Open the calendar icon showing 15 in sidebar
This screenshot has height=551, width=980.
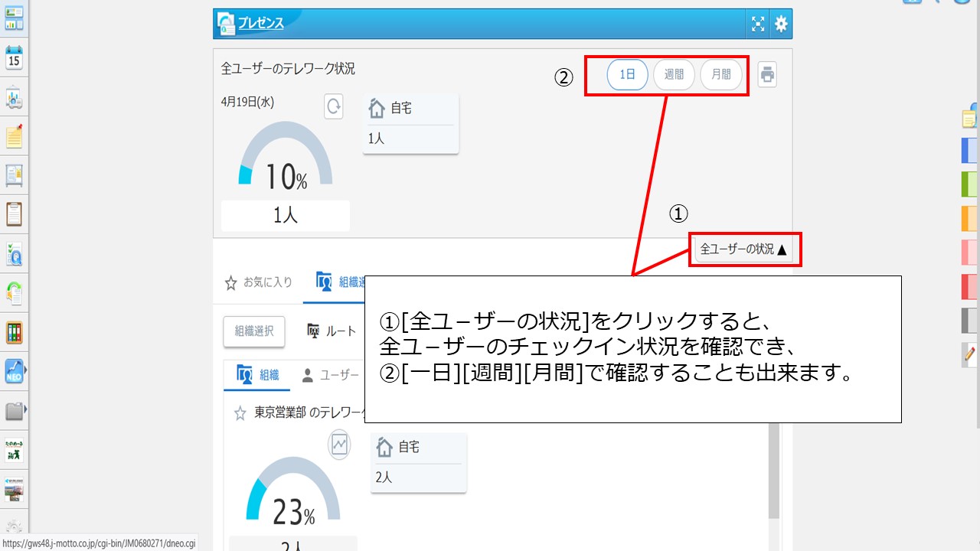pyautogui.click(x=14, y=58)
